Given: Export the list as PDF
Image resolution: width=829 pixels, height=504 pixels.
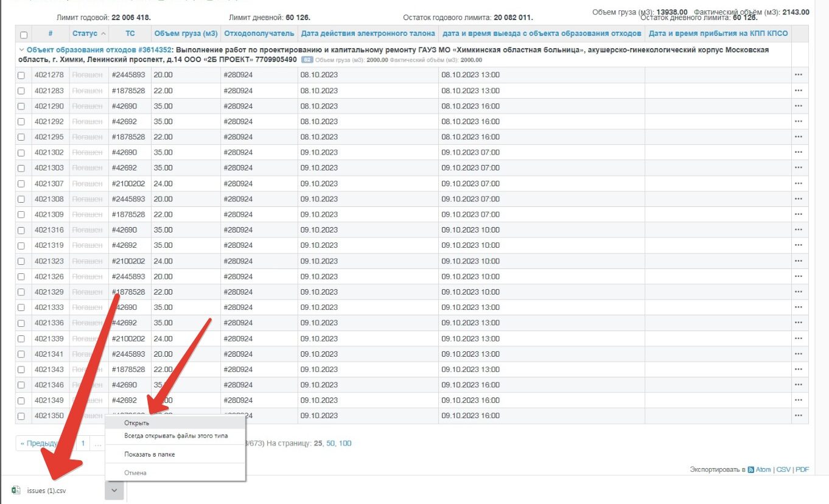Looking at the screenshot, I should [802, 470].
